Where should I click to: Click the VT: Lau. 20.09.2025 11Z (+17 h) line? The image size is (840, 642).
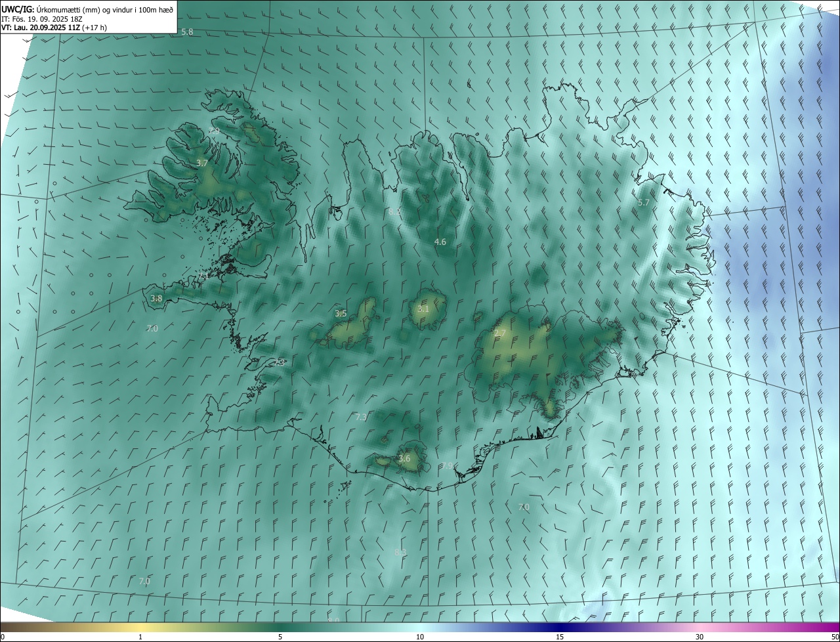click(x=54, y=28)
